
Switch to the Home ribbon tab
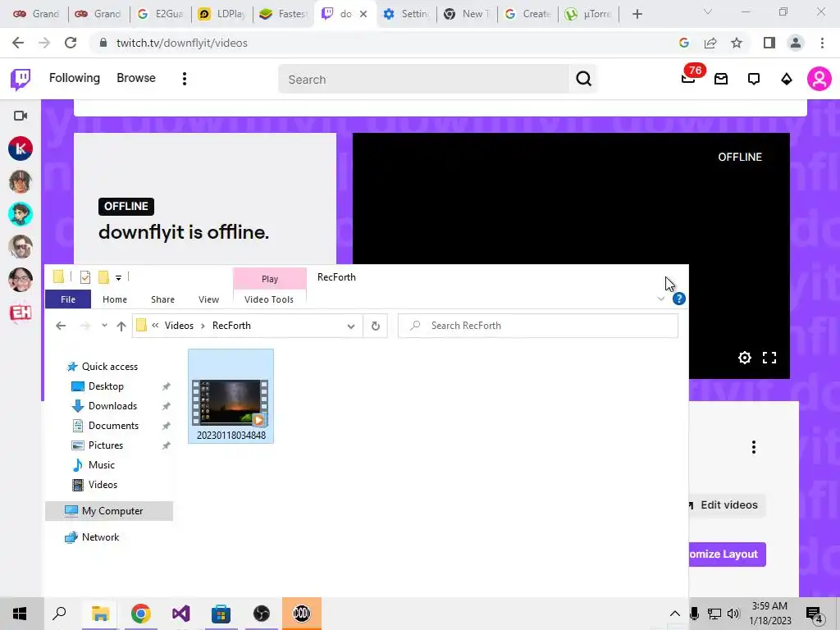click(115, 299)
